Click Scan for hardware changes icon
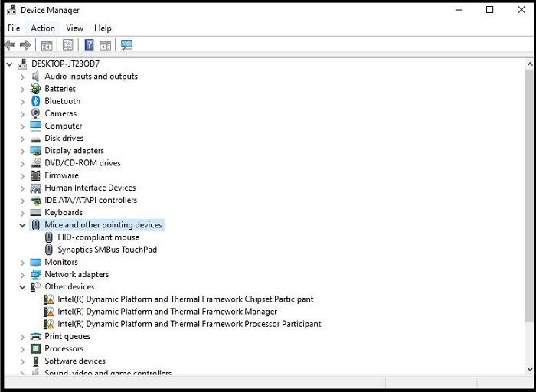This screenshot has width=536, height=392. (127, 44)
